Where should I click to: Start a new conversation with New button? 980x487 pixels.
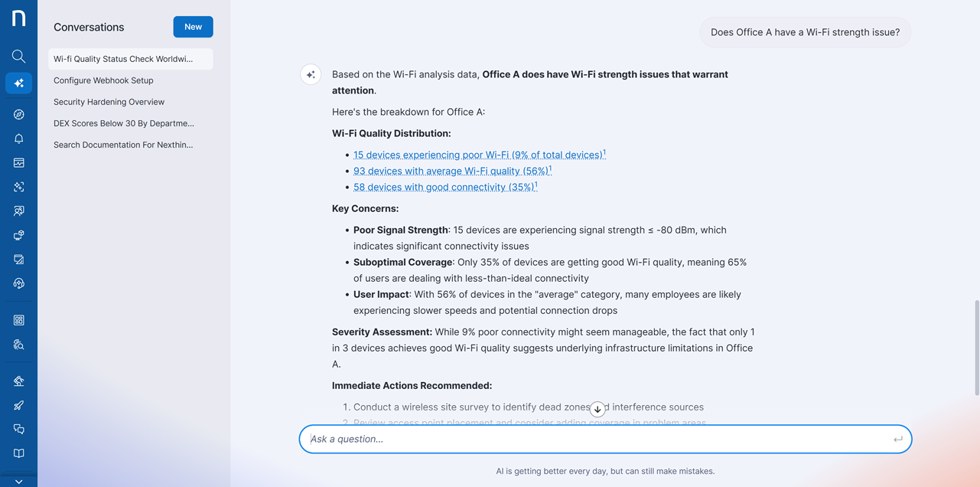[193, 27]
